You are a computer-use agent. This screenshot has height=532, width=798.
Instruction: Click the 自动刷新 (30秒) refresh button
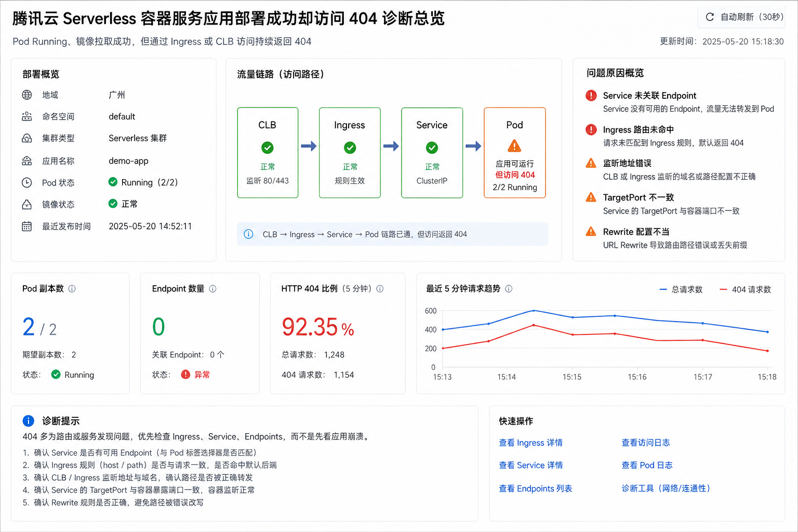[741, 17]
